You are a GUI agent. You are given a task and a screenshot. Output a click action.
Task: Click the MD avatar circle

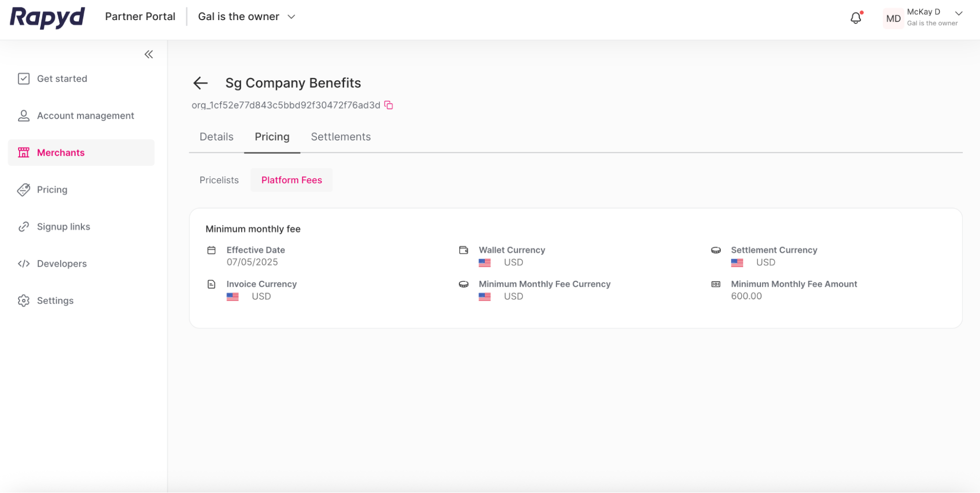(893, 18)
